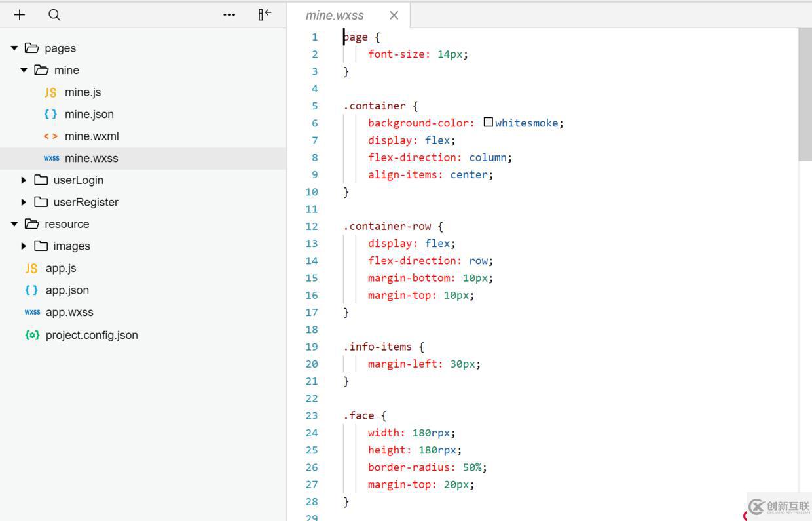Click the editor vertical scrollbar thumb
Screen dimensions: 812x521
[x=805, y=95]
